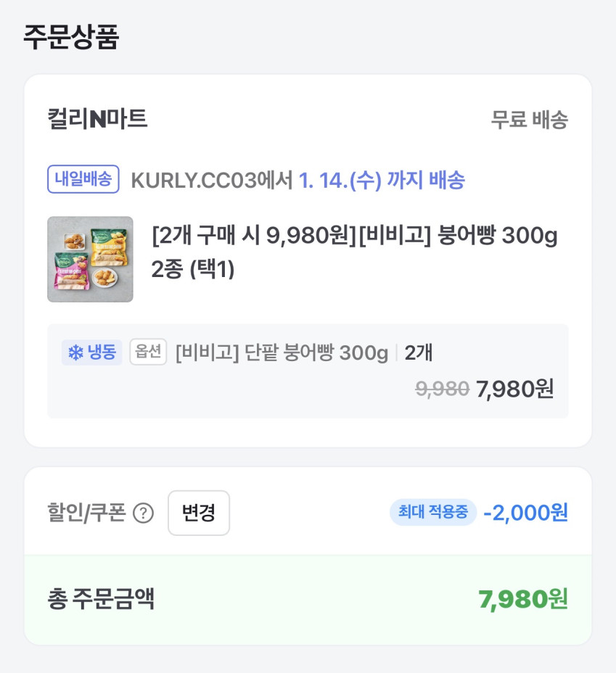Tap the 옵션 tag badge
Viewport: 616px width, 673px height.
click(x=149, y=352)
